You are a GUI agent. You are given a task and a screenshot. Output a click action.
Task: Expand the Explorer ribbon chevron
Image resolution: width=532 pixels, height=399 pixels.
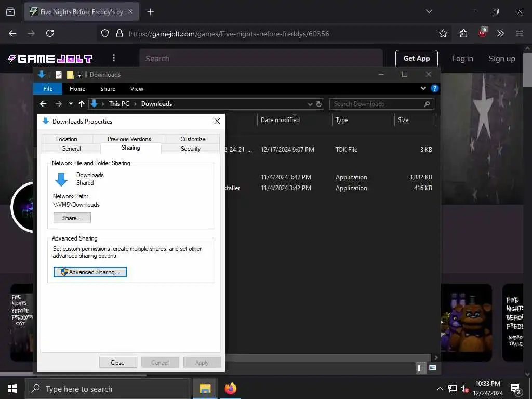click(x=423, y=88)
